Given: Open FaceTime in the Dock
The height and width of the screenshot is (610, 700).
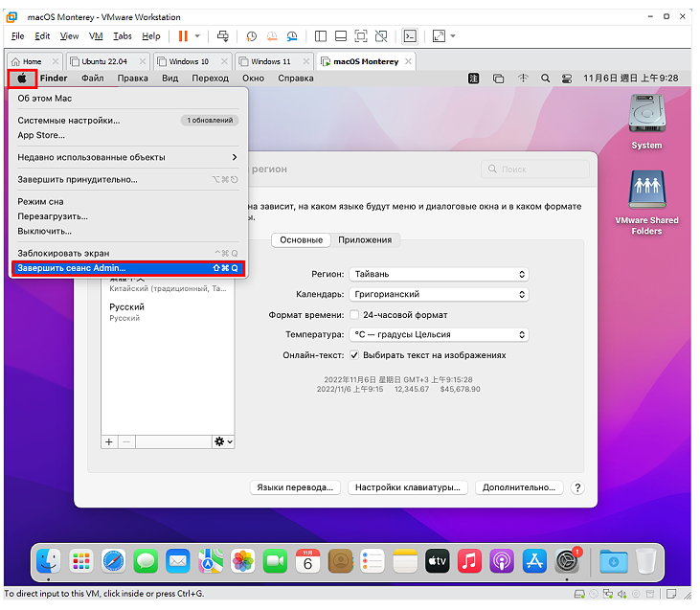Looking at the screenshot, I should tap(276, 560).
